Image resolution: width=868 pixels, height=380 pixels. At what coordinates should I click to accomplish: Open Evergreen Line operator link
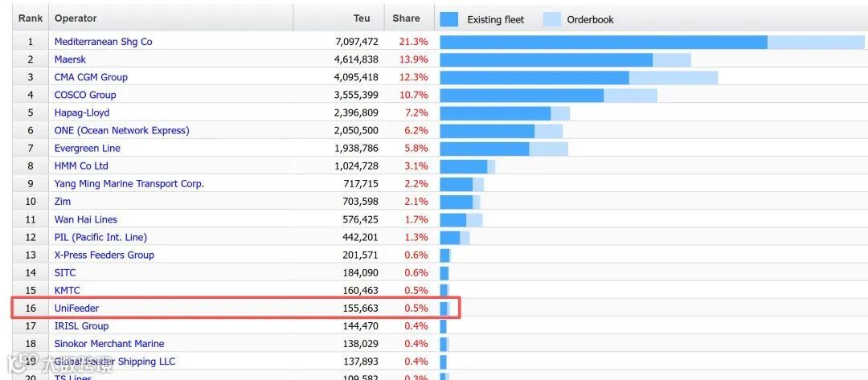point(88,149)
